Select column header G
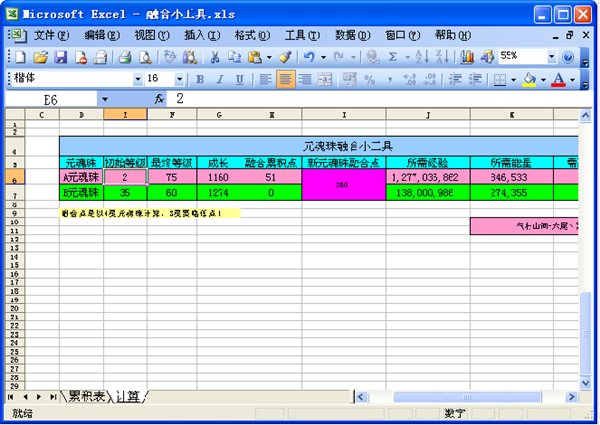Viewport: 600px width, 425px height. click(x=219, y=114)
